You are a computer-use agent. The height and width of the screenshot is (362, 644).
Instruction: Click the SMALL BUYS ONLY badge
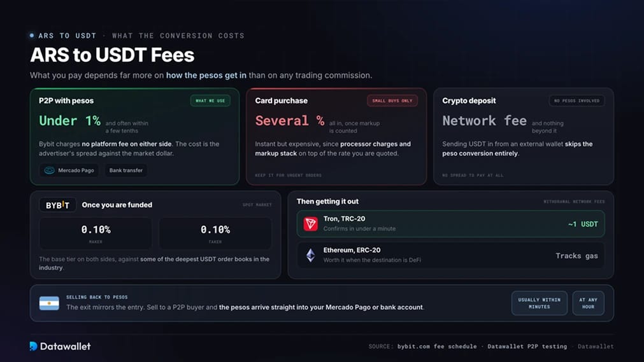pyautogui.click(x=392, y=101)
